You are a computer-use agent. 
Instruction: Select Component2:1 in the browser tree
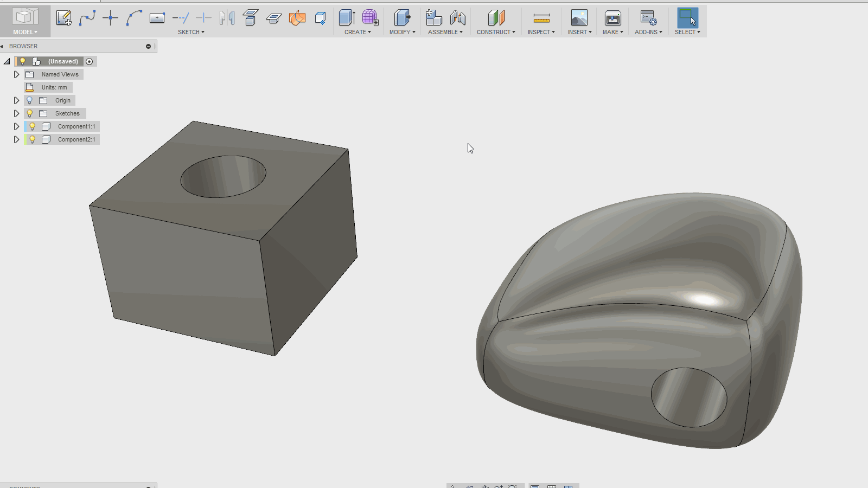point(76,139)
